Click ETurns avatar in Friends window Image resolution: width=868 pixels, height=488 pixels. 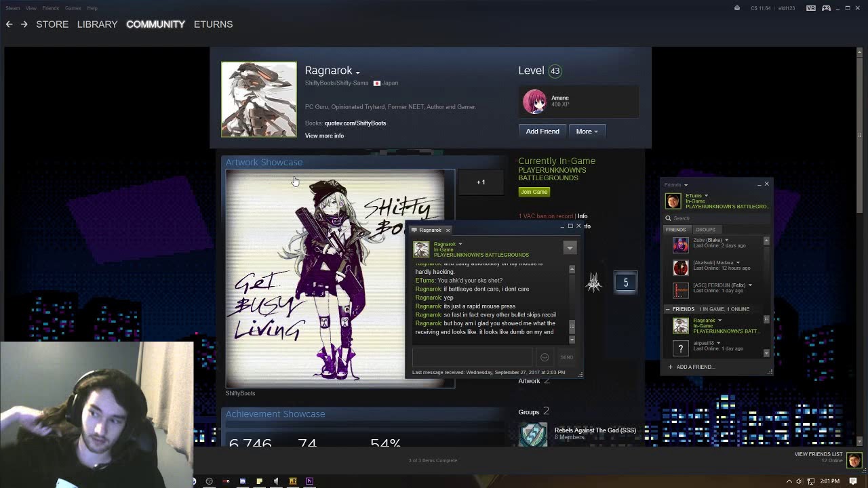coord(673,201)
